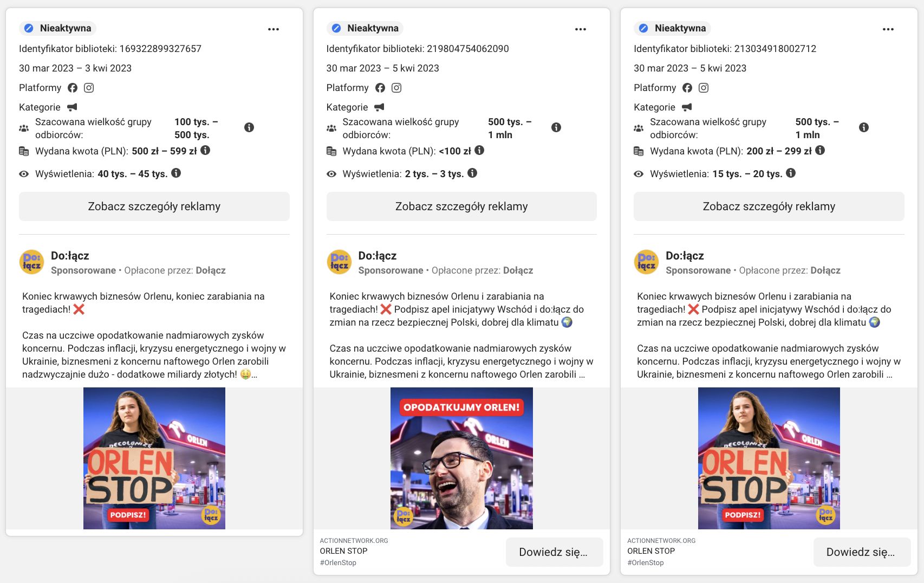Click megaphone category icon in ad 219804754062090
The image size is (924, 583).
click(379, 107)
